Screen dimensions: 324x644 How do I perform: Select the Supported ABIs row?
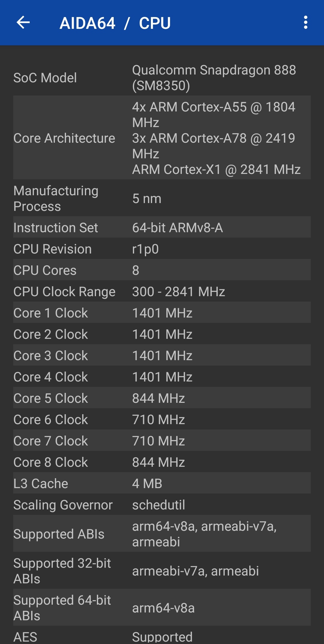pyautogui.click(x=162, y=534)
